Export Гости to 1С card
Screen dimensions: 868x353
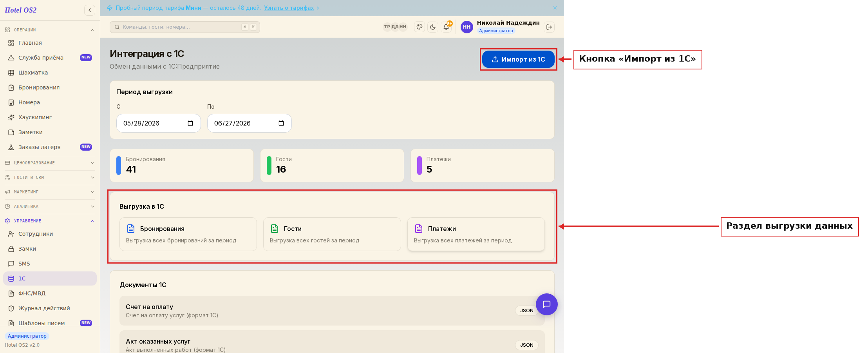332,234
